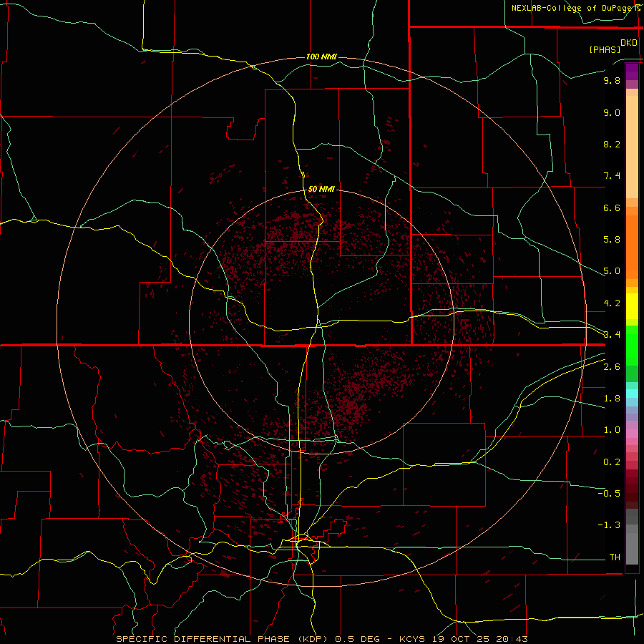
Task: Click the 1.8 scale value
Action: 612,399
